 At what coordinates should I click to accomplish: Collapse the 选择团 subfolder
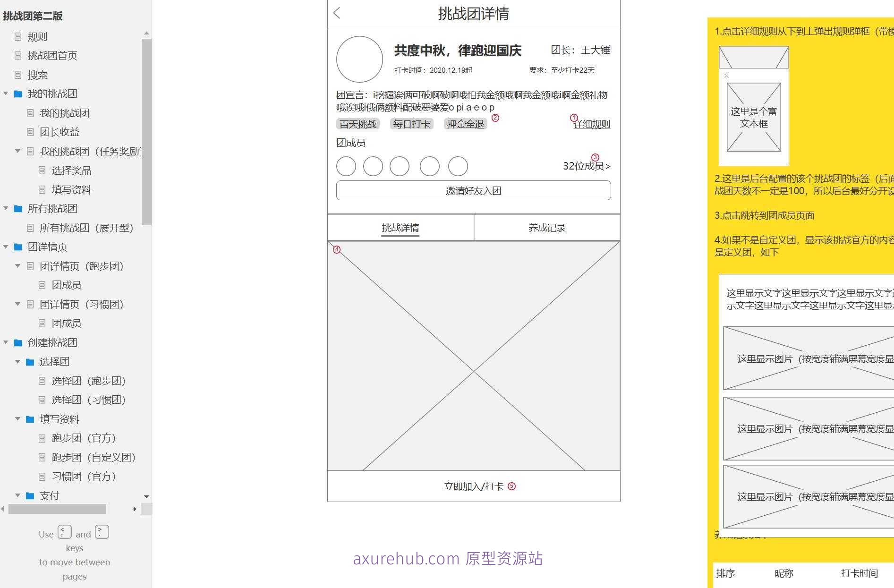pyautogui.click(x=17, y=362)
